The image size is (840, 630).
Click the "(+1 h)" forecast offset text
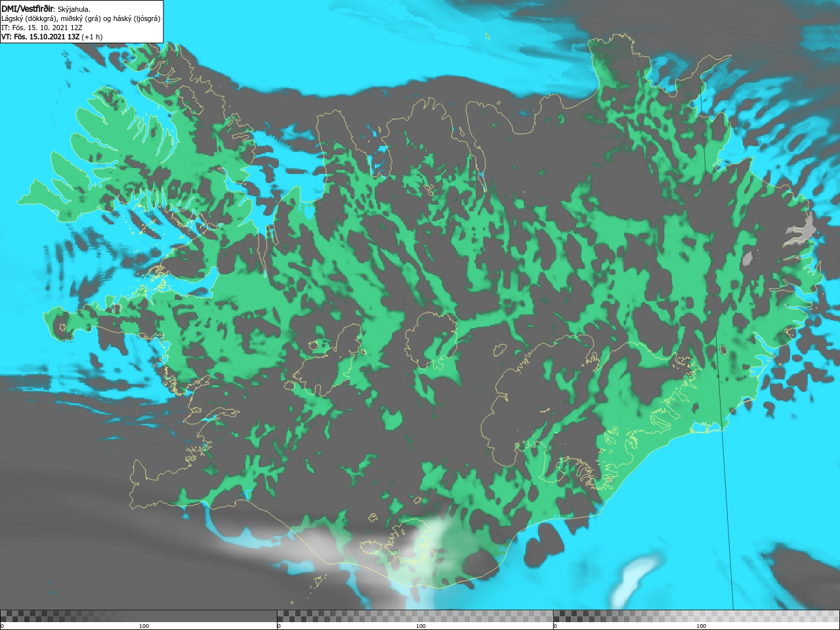[x=92, y=37]
